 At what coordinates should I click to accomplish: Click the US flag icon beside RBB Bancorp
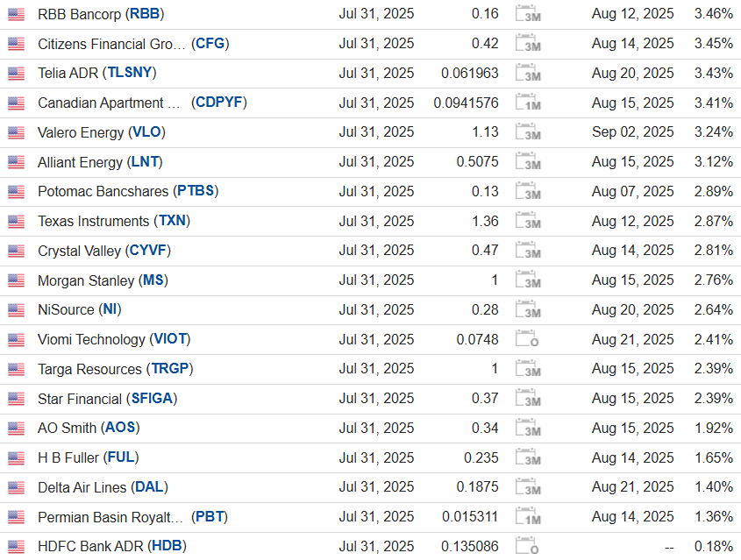coord(16,14)
